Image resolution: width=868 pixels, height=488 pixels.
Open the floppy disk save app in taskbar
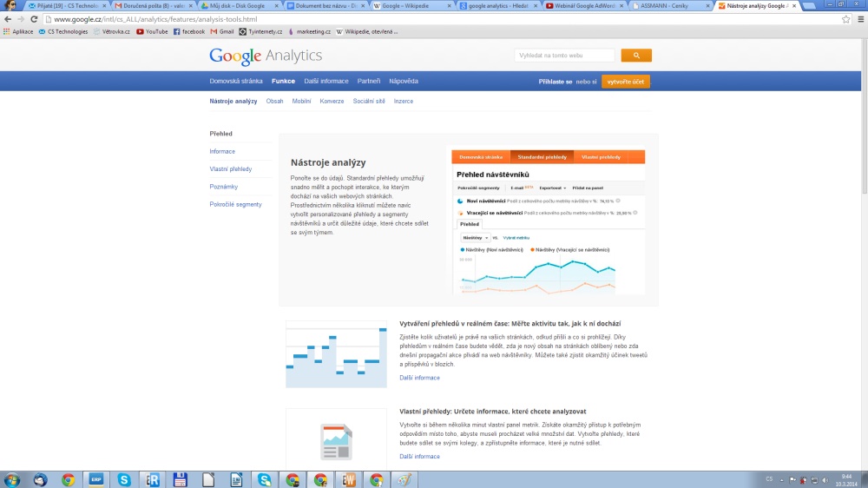click(181, 479)
